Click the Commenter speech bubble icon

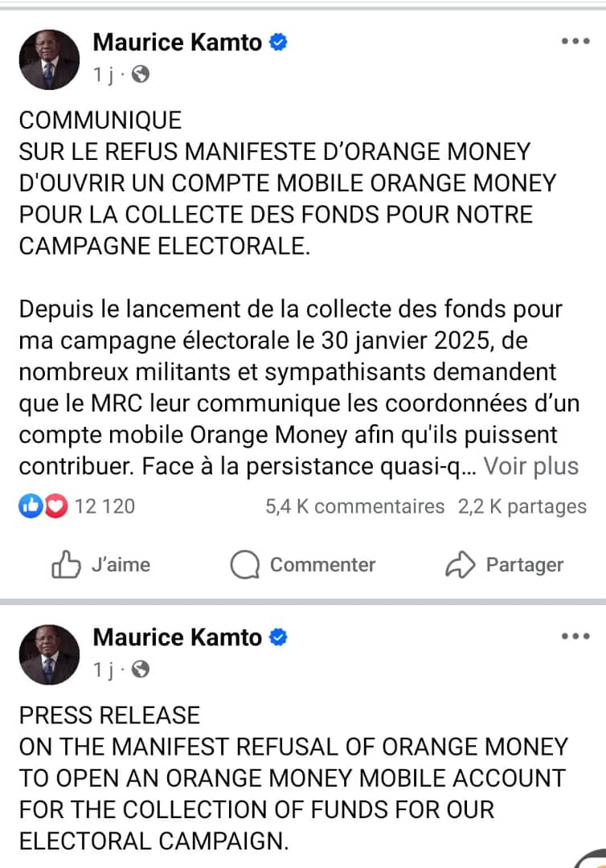(x=244, y=565)
